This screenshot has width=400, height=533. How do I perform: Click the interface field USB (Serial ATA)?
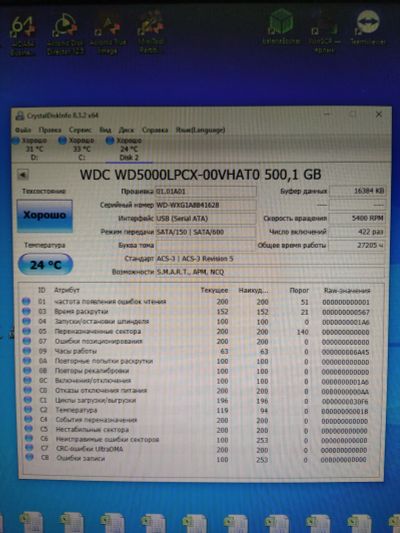206,219
